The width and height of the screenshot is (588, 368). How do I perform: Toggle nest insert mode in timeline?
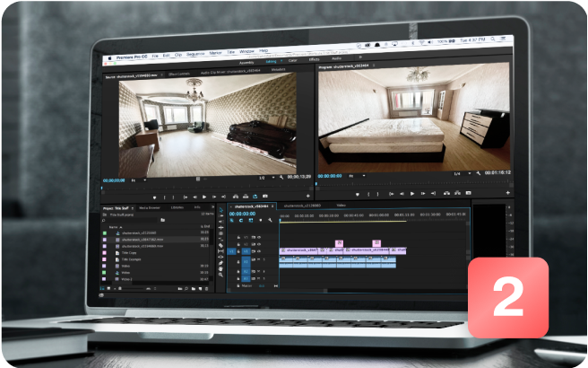(x=232, y=221)
